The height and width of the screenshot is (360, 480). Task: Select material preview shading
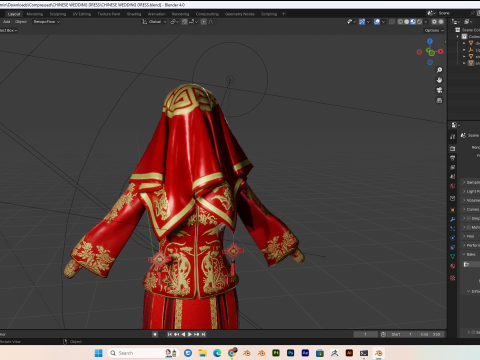pos(413,22)
